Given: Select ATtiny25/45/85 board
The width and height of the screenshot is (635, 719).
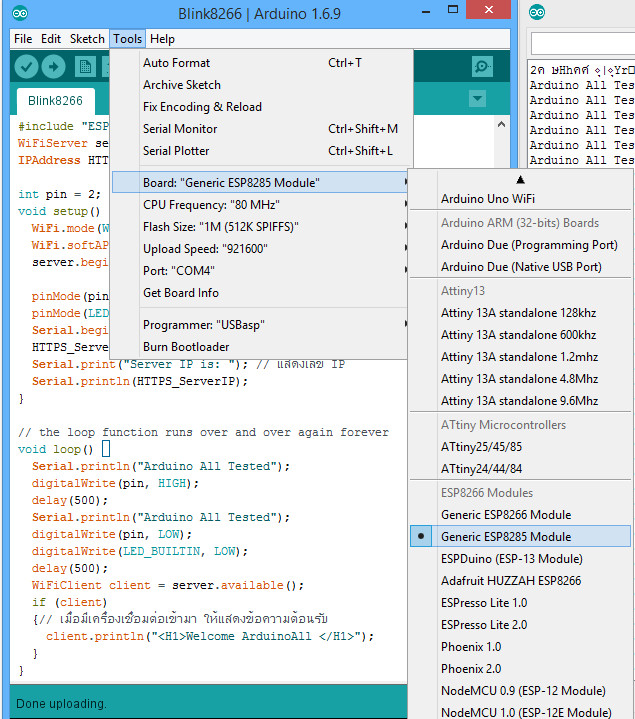Looking at the screenshot, I should coord(520,447).
